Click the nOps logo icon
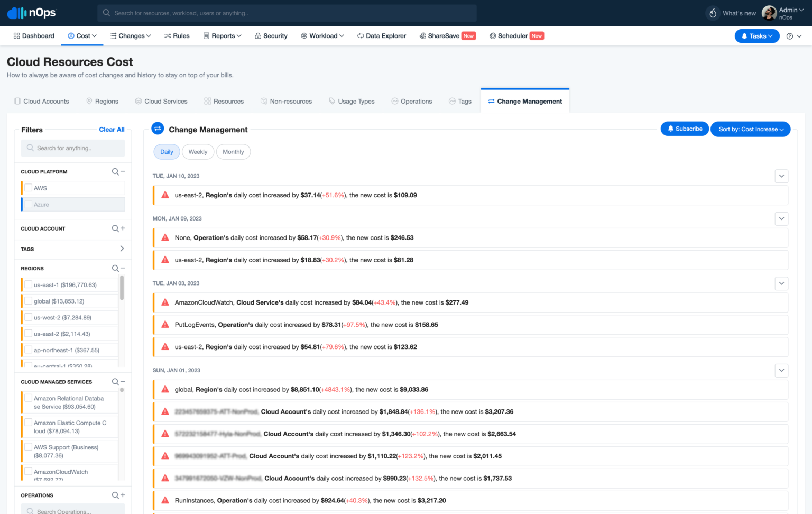The width and height of the screenshot is (812, 514). pyautogui.click(x=16, y=13)
